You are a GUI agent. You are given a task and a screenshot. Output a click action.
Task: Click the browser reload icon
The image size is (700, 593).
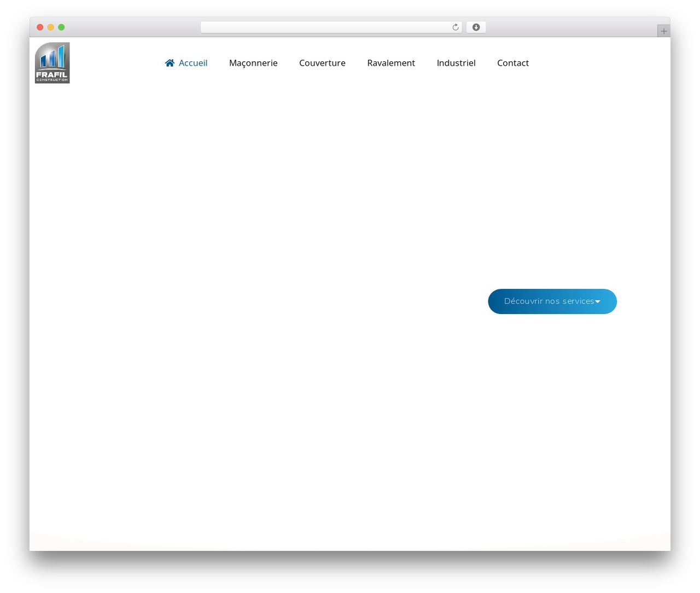click(x=455, y=27)
